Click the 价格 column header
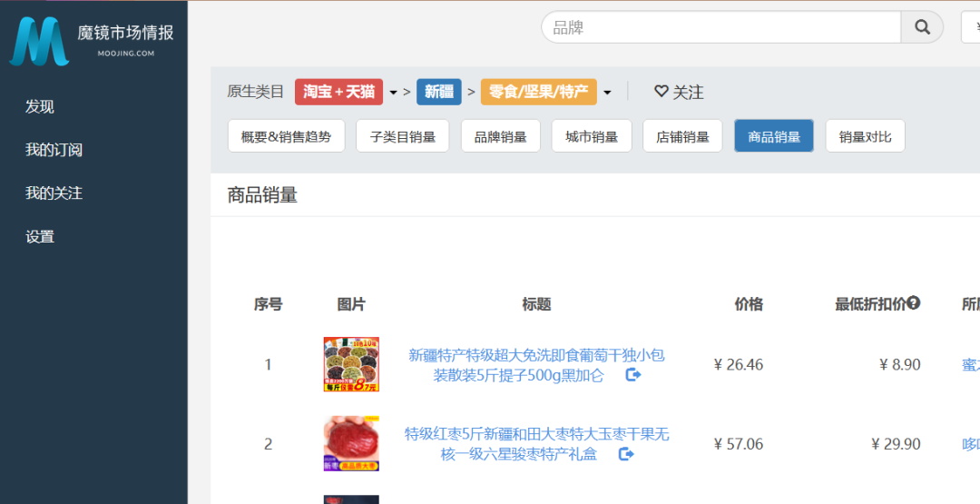The image size is (980, 504). 748,304
